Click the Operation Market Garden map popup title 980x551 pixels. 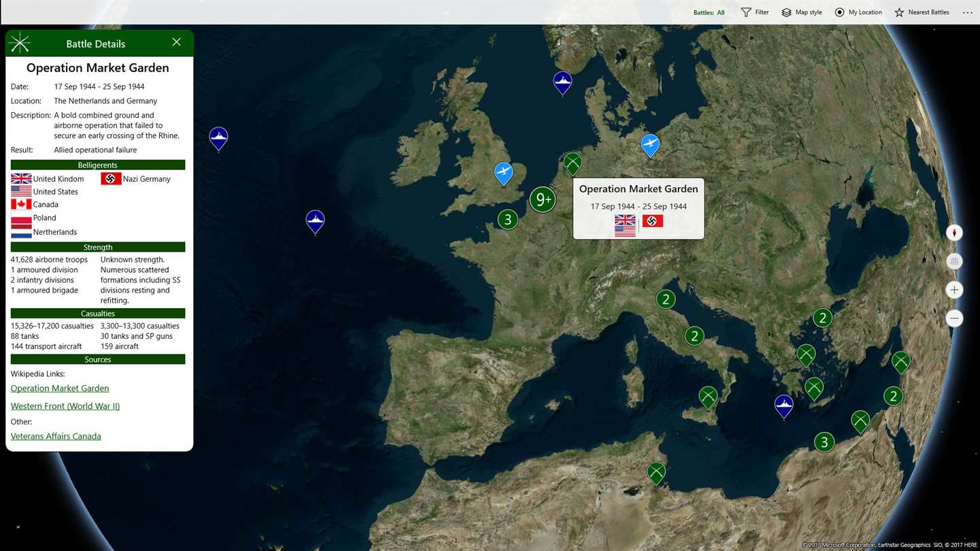(638, 189)
